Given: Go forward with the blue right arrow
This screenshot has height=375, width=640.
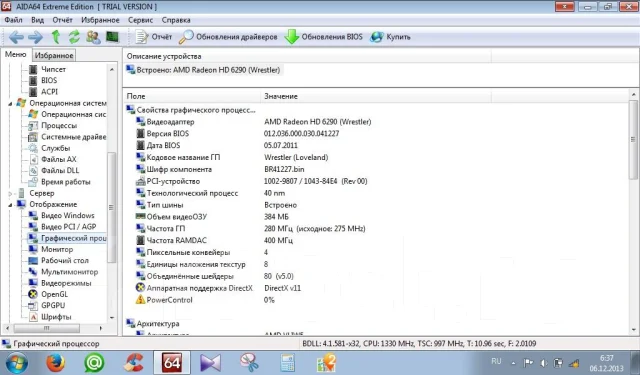Looking at the screenshot, I should [x=35, y=37].
